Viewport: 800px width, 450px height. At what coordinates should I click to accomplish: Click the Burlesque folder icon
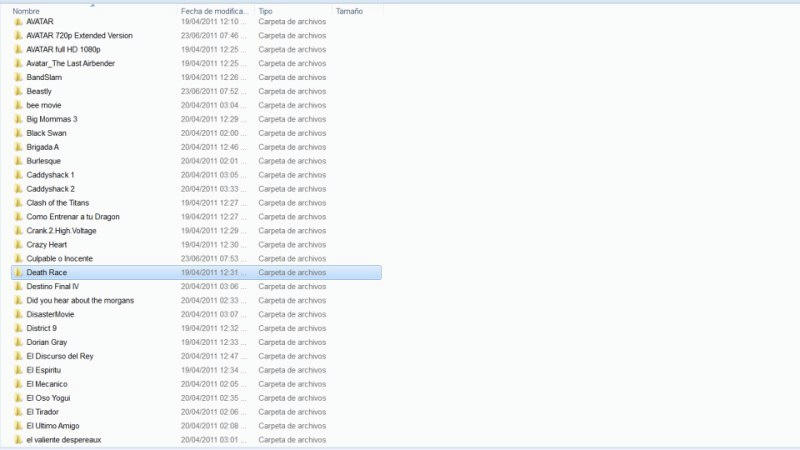[x=18, y=161]
